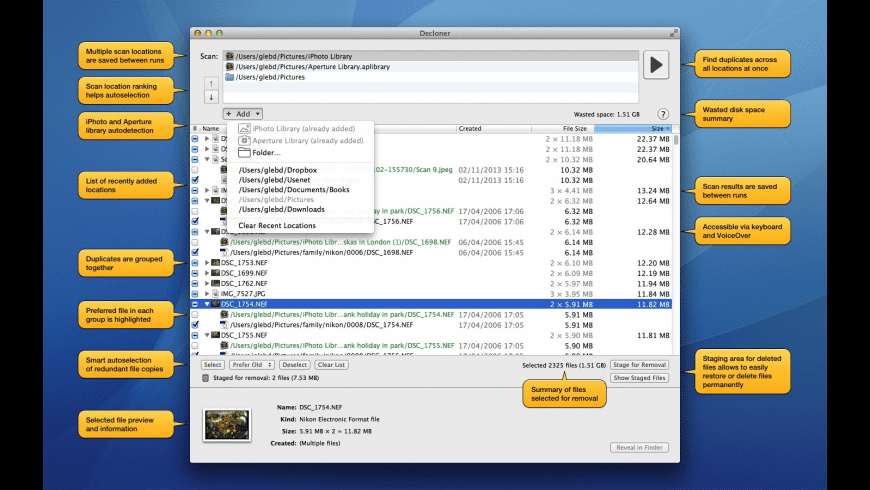Click the Pictures folder icon in scan list

tap(230, 77)
